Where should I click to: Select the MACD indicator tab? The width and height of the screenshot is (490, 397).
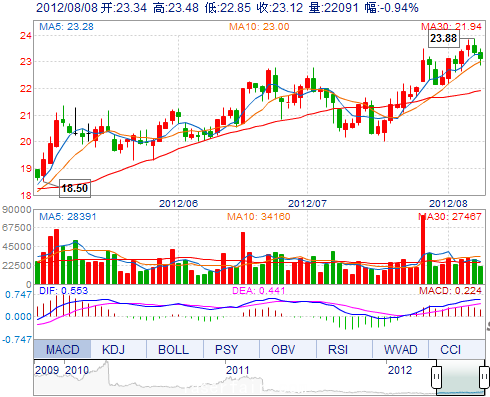[62, 349]
